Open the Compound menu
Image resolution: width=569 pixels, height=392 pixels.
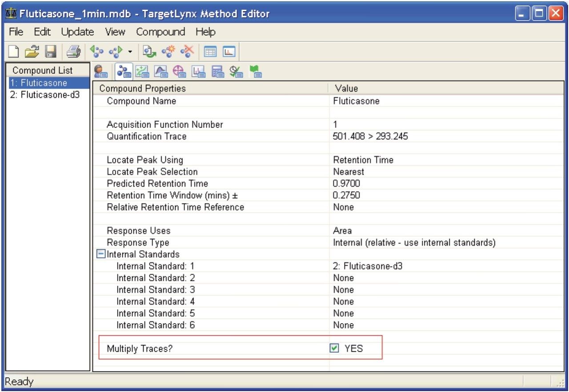pyautogui.click(x=160, y=32)
